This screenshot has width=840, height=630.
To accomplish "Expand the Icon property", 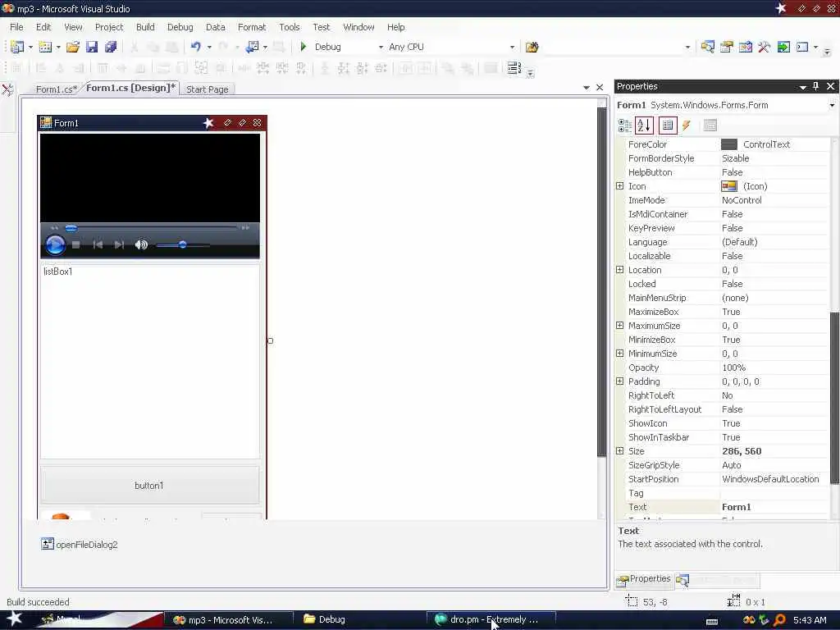I will [x=620, y=186].
